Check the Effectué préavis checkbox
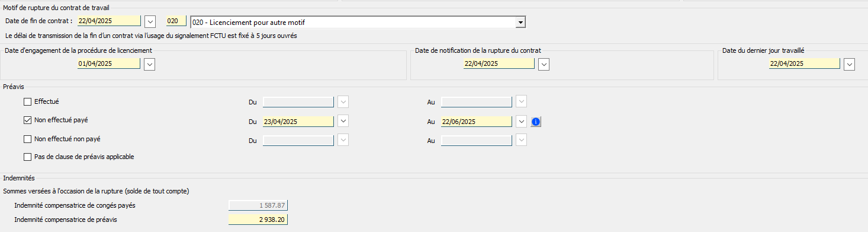 point(27,101)
